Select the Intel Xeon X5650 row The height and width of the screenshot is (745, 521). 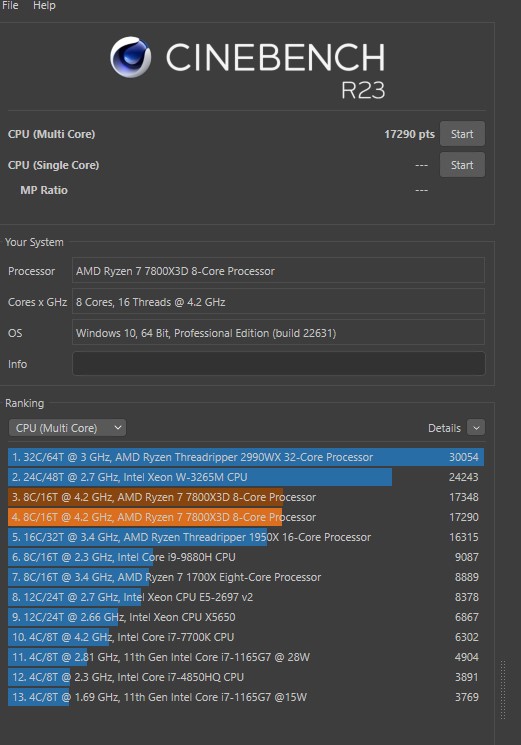coord(246,617)
